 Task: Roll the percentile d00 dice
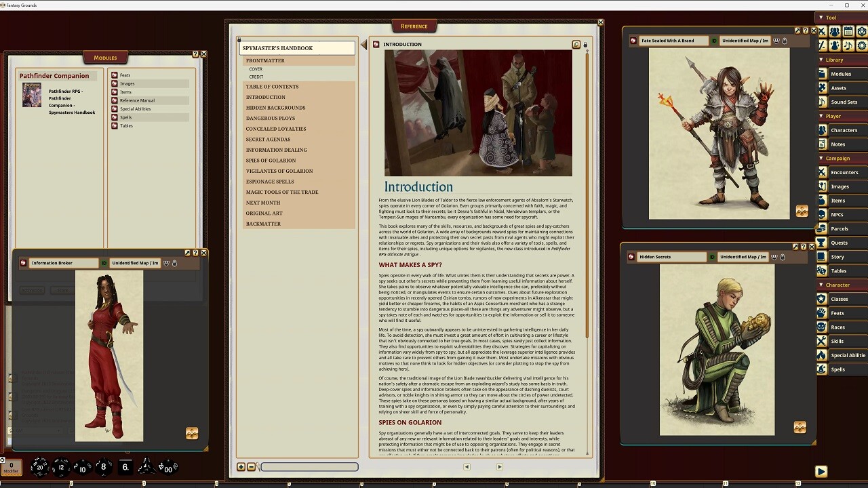click(168, 468)
